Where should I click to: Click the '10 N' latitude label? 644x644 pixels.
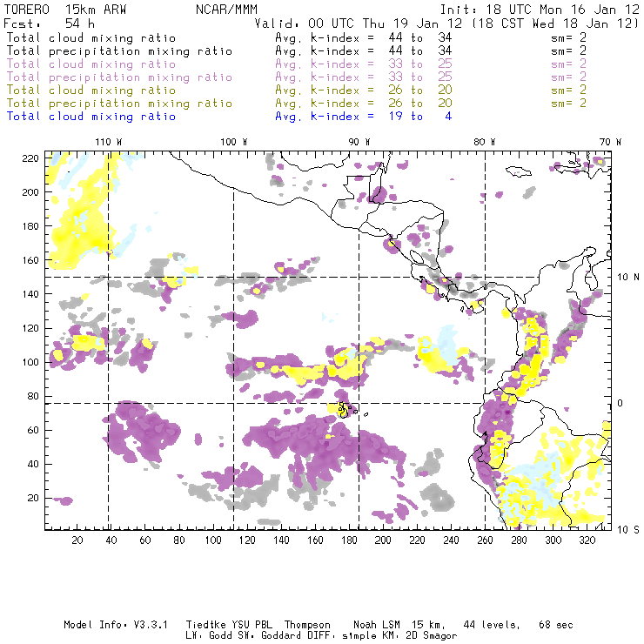pos(628,278)
